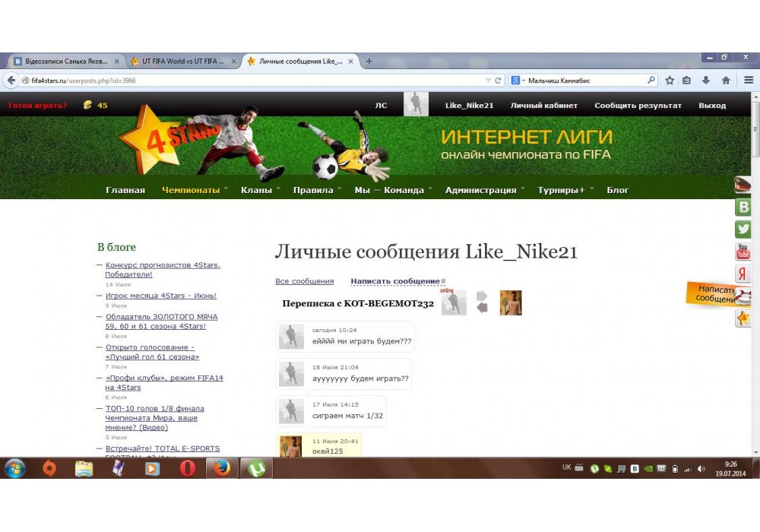Click the military cap sidebar icon
760x532 pixels.
(x=743, y=185)
